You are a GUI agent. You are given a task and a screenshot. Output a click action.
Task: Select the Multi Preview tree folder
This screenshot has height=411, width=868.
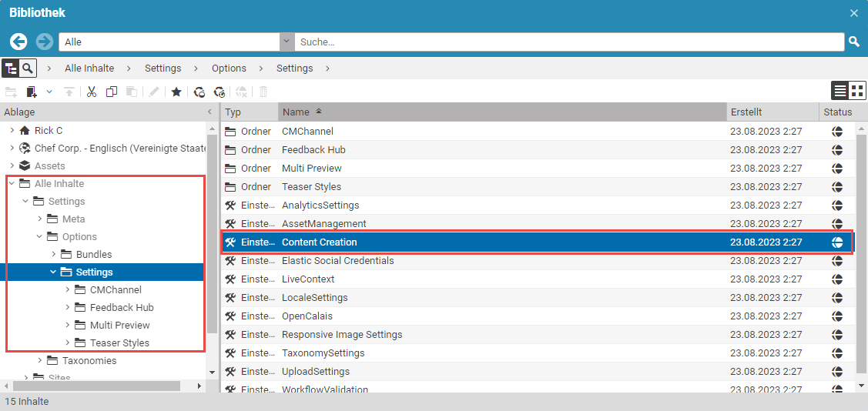click(x=119, y=326)
